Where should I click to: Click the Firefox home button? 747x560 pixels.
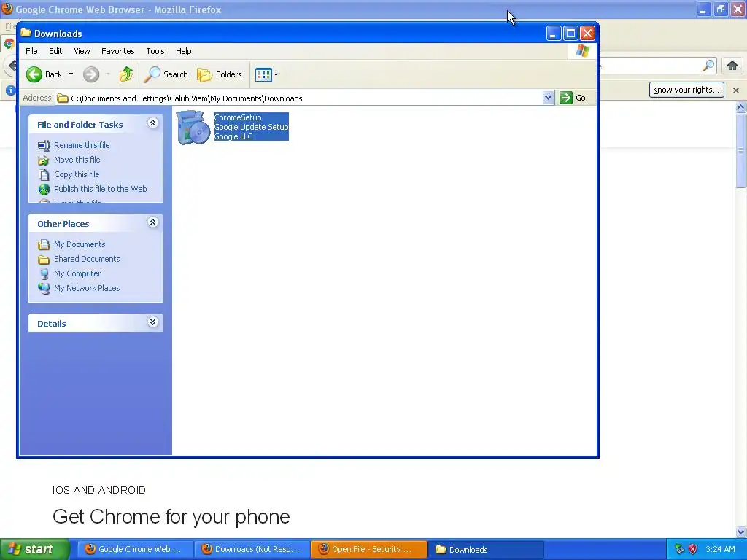(x=732, y=66)
